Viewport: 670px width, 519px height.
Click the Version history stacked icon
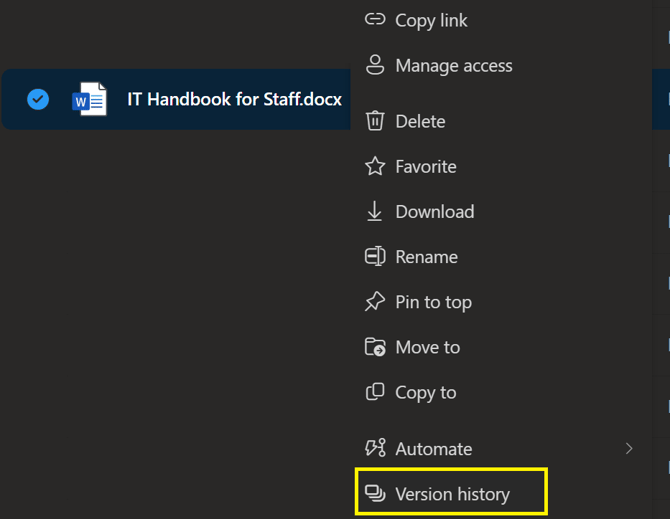point(375,494)
